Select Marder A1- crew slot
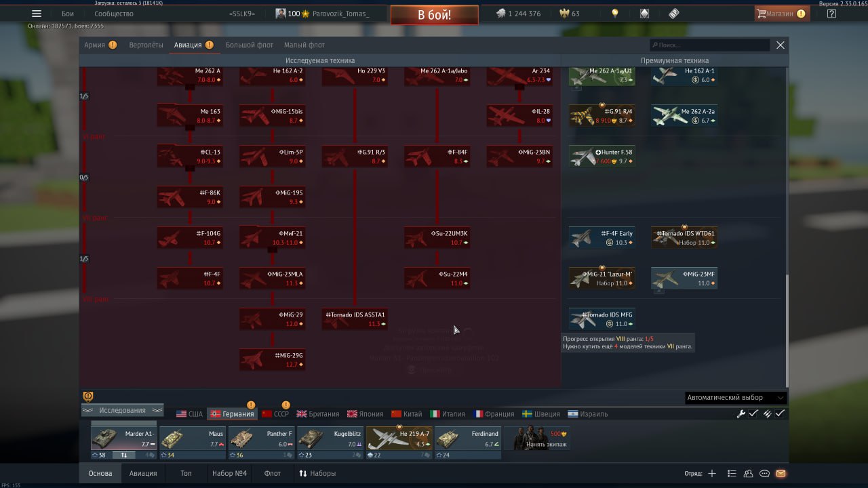The image size is (868, 488). 124,443
